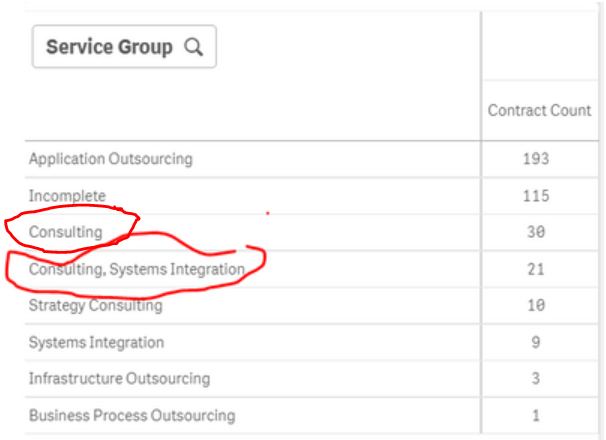
Task: Click the Consulting row label
Action: coord(66,232)
